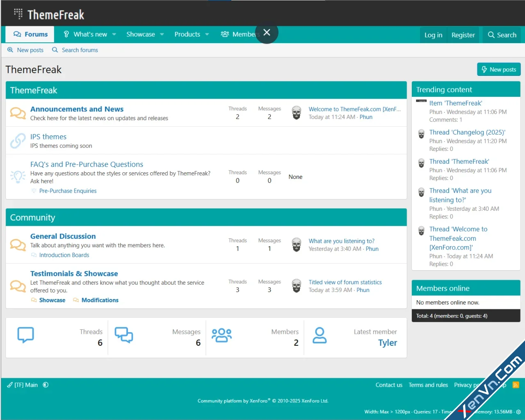Open latest member Tyler's profile
The height and width of the screenshot is (420, 525).
click(x=388, y=343)
